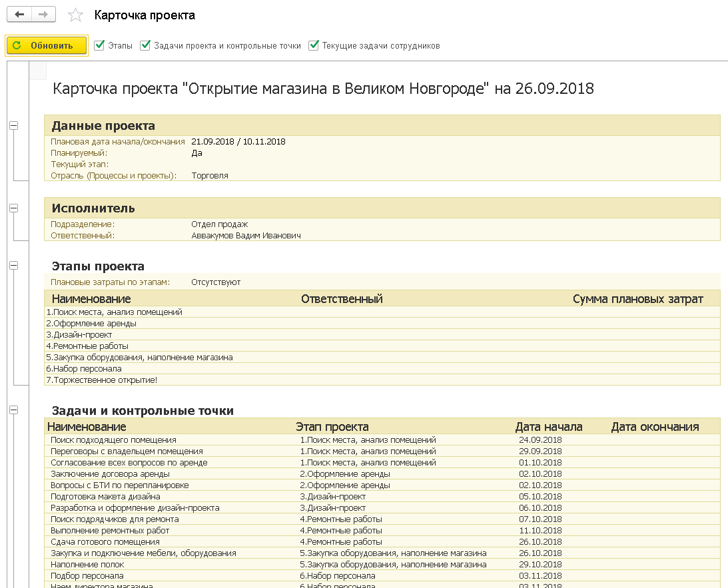
Task: Select task Вопросы с БТИ по перепланировке
Action: [x=120, y=485]
